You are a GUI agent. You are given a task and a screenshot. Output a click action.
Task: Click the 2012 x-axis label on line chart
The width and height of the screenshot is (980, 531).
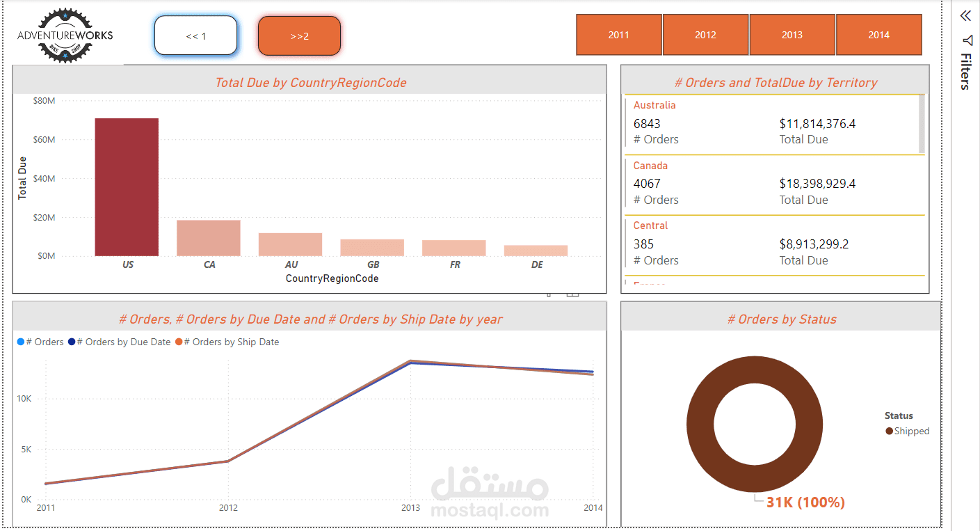(228, 508)
